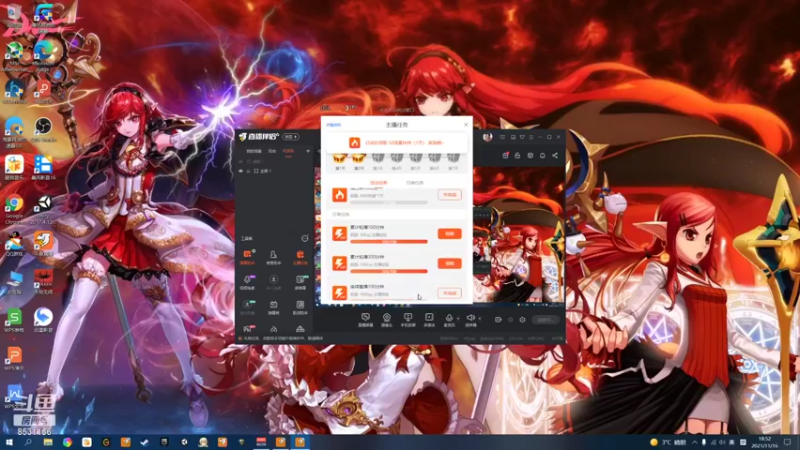Select the orange underlined scene tab in left panel
Viewport: 800px width, 450px height.
pyautogui.click(x=288, y=152)
